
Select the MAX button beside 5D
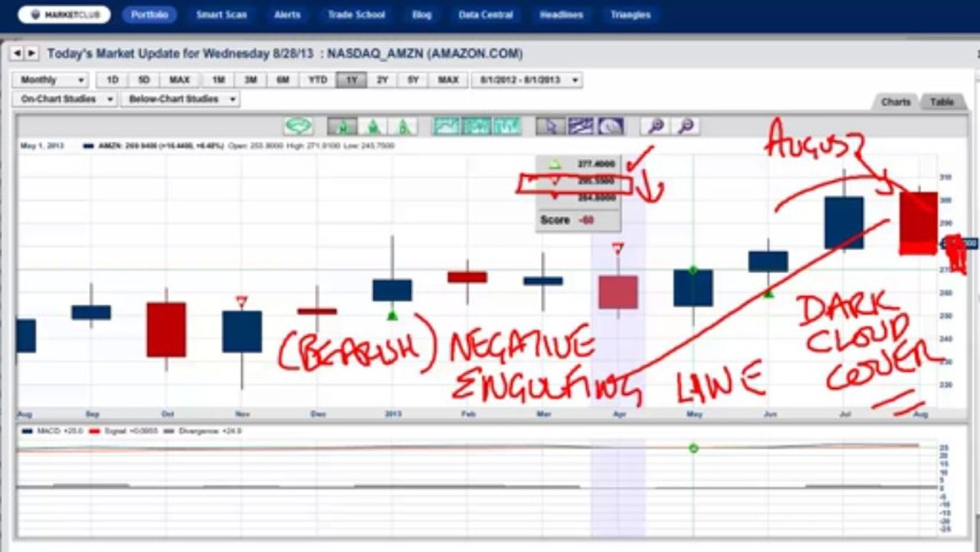(x=179, y=80)
